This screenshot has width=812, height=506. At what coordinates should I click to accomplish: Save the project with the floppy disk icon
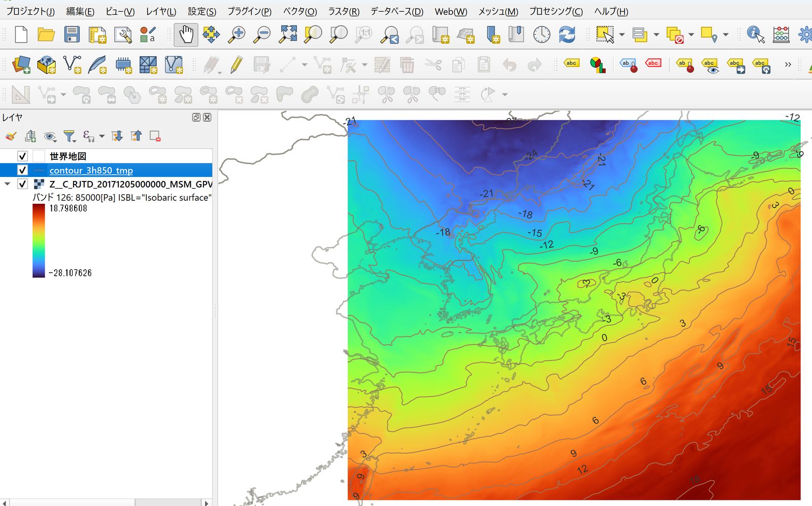click(72, 34)
